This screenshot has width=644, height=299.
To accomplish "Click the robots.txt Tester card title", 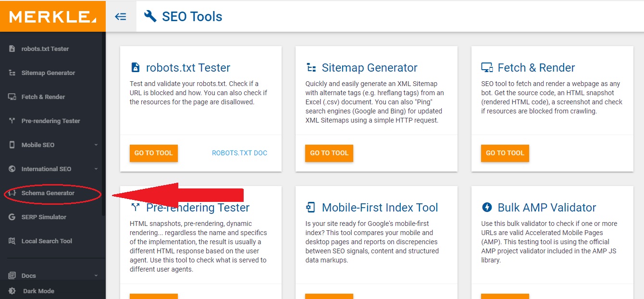I will [188, 68].
